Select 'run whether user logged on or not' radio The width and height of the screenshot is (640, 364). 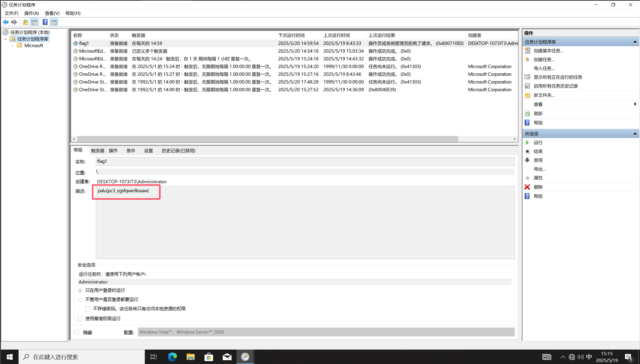80,300
